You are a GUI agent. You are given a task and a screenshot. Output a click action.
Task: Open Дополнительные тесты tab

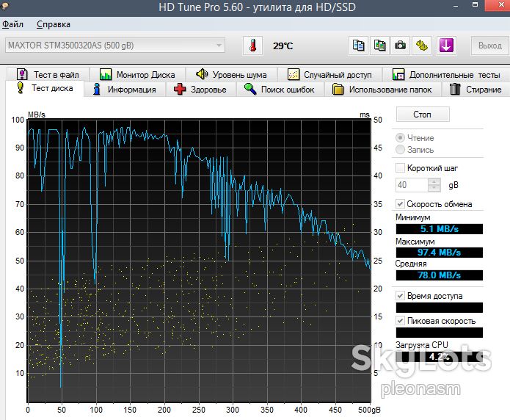coord(446,75)
